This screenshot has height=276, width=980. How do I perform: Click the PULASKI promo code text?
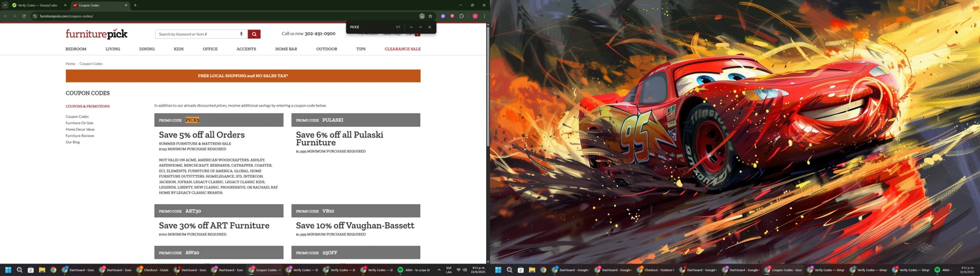[x=333, y=120]
